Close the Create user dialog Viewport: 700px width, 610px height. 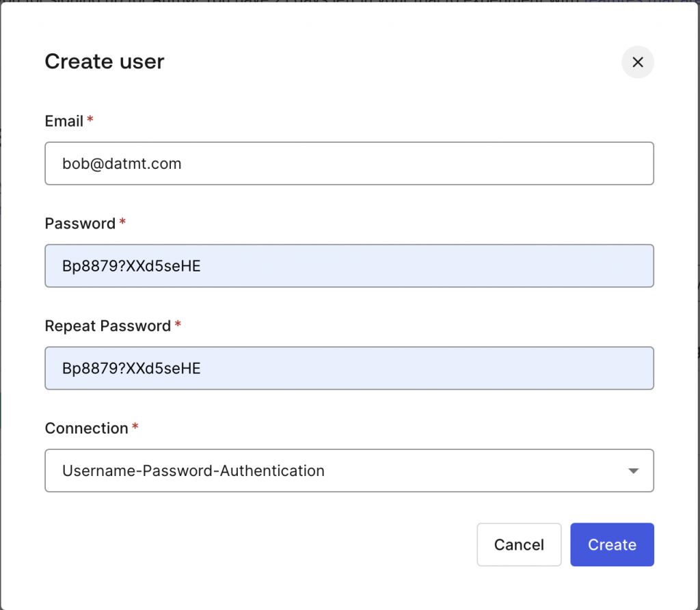tap(637, 62)
